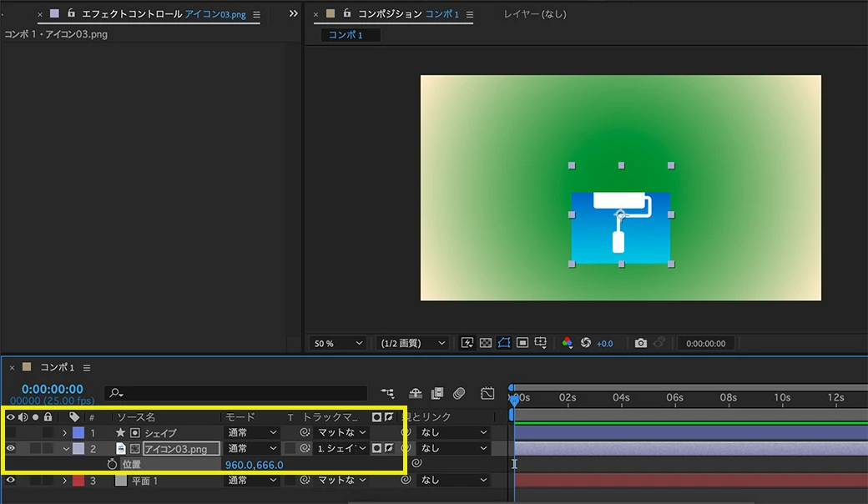Open the 50 % magnification dropdown
The image size is (868, 504).
click(x=338, y=343)
